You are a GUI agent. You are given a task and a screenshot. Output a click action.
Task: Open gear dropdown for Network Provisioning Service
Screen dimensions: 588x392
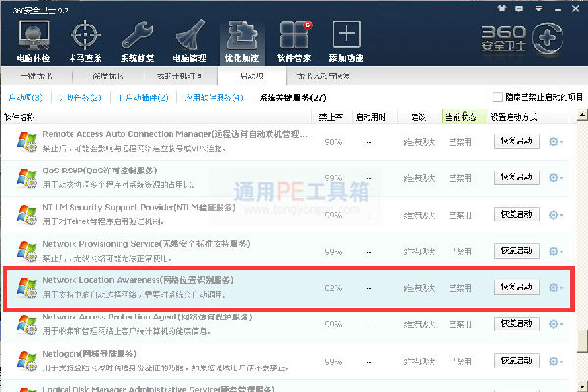tap(556, 251)
